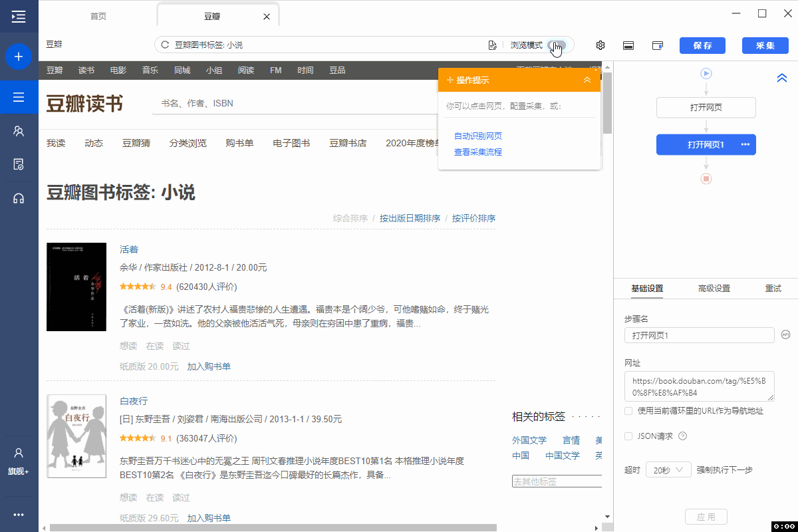The height and width of the screenshot is (532, 798).
Task: Click the blue plus new task button
Action: pos(19,57)
